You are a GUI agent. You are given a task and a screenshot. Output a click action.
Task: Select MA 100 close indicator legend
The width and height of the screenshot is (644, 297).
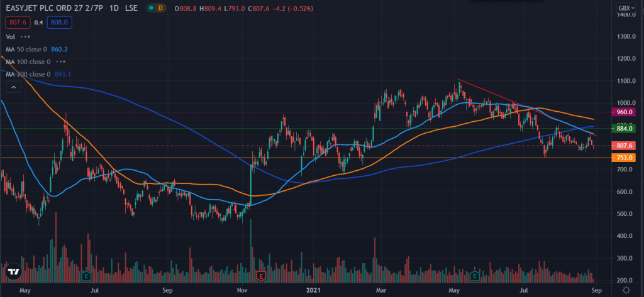point(28,62)
